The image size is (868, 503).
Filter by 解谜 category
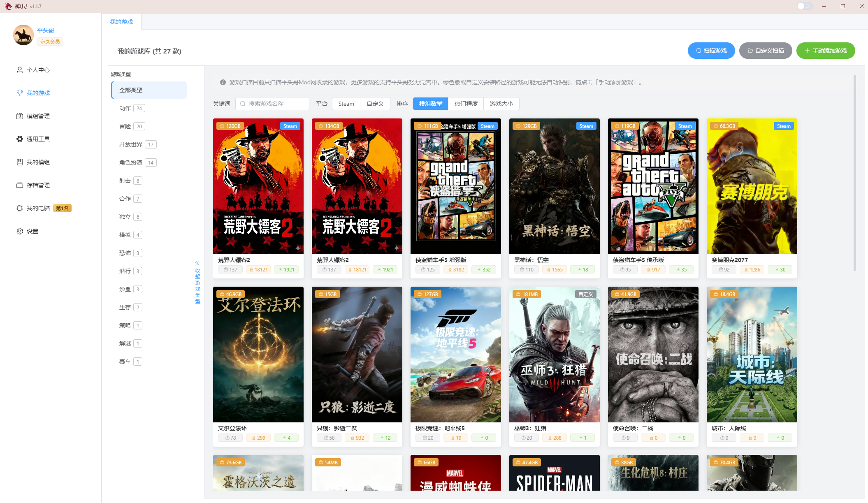131,343
